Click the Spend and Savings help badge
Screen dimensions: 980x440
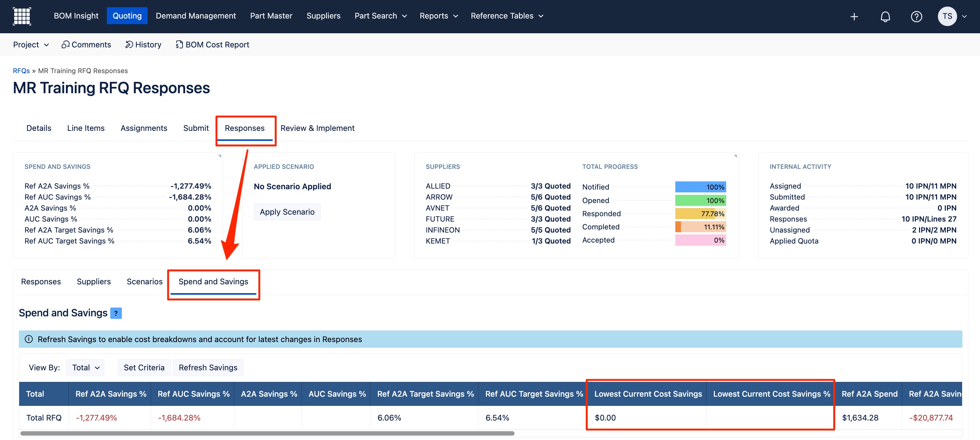tap(116, 313)
